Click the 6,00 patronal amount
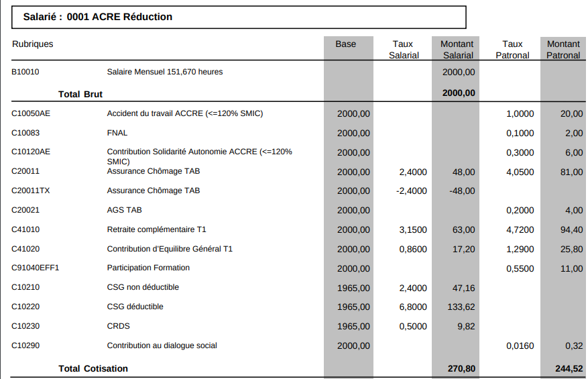This screenshot has width=588, height=379. point(574,153)
